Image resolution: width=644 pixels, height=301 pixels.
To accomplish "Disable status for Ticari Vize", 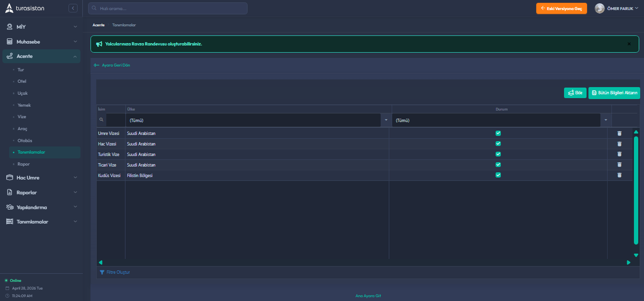I will pyautogui.click(x=498, y=165).
